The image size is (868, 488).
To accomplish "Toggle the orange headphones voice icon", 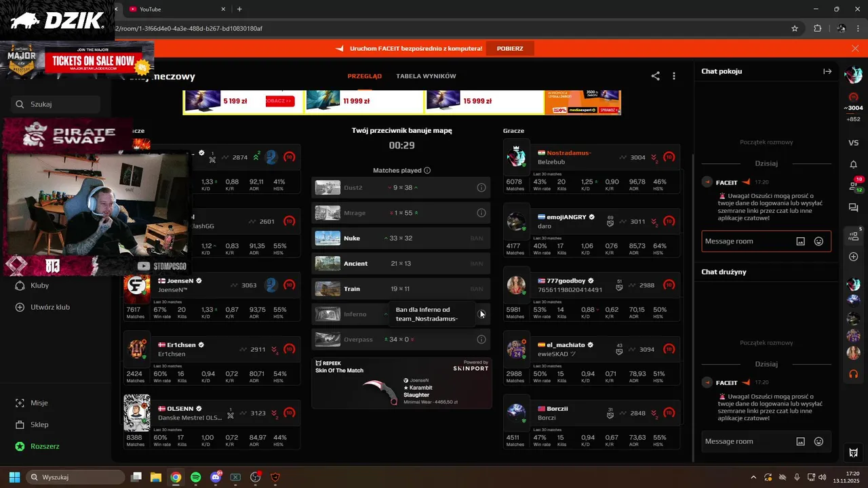I will [x=853, y=373].
